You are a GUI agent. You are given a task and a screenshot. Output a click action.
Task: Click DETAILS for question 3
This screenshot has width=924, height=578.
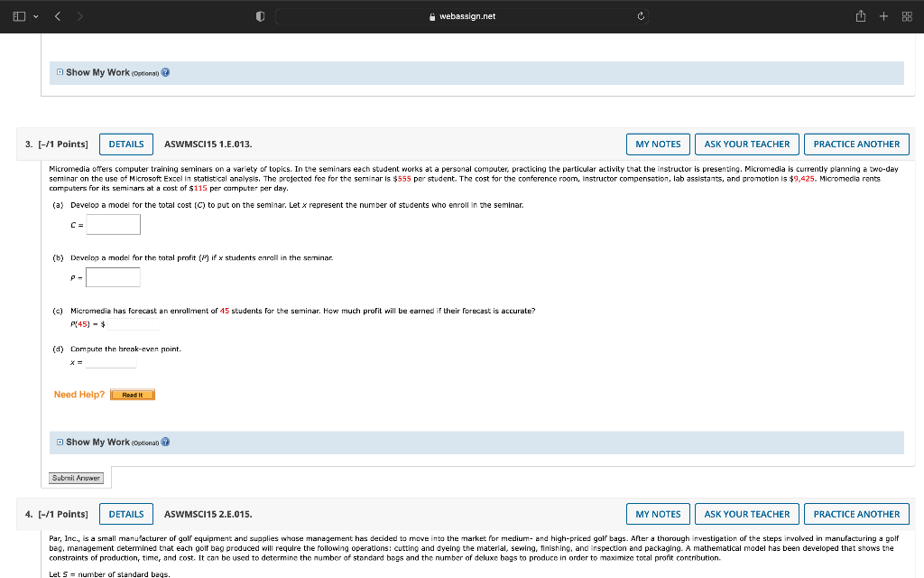(125, 144)
